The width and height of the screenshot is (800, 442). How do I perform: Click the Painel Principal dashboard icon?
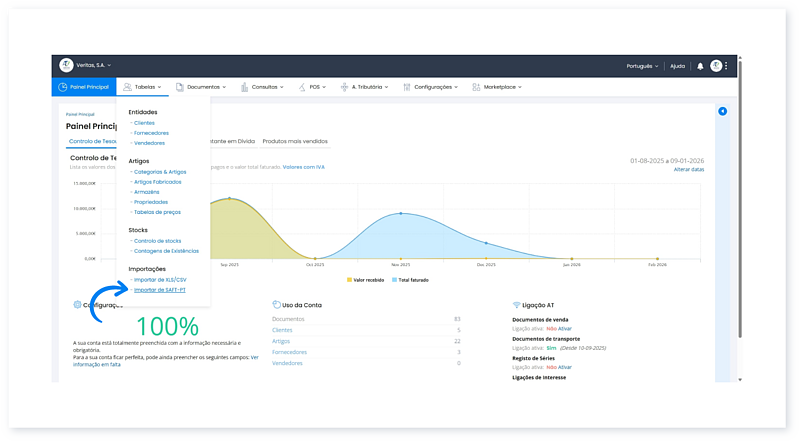[62, 87]
